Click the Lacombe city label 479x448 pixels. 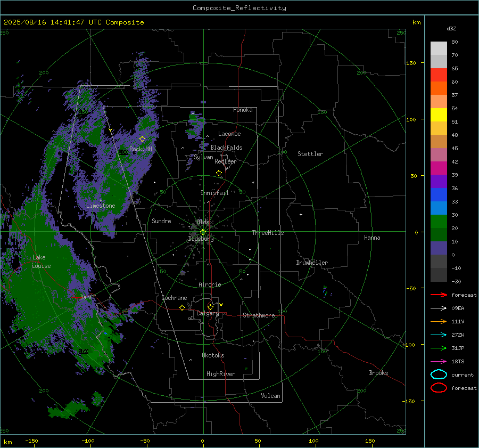click(x=229, y=134)
